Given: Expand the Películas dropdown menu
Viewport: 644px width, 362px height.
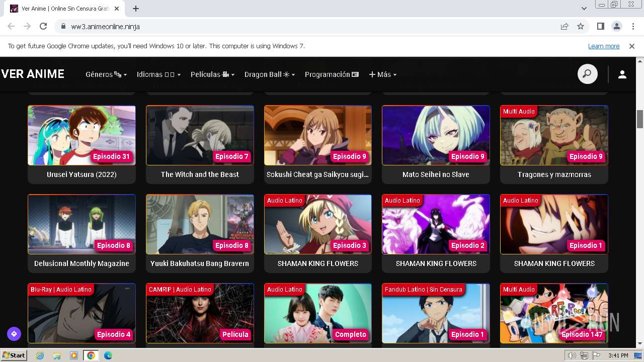Looking at the screenshot, I should coord(212,74).
